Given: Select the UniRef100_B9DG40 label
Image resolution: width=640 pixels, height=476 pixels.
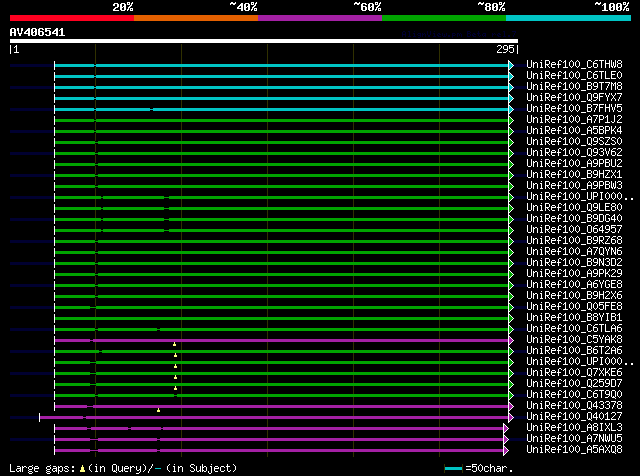Looking at the screenshot, I should tap(574, 218).
